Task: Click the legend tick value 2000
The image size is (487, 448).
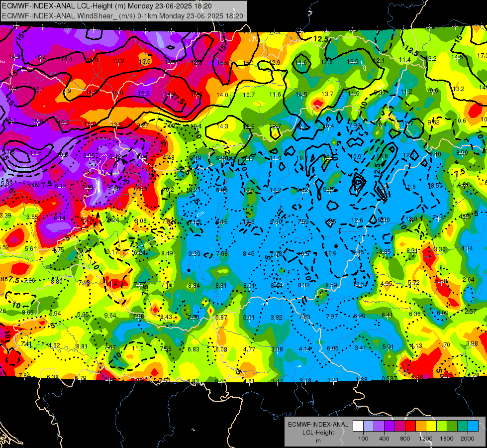Action: point(468,439)
